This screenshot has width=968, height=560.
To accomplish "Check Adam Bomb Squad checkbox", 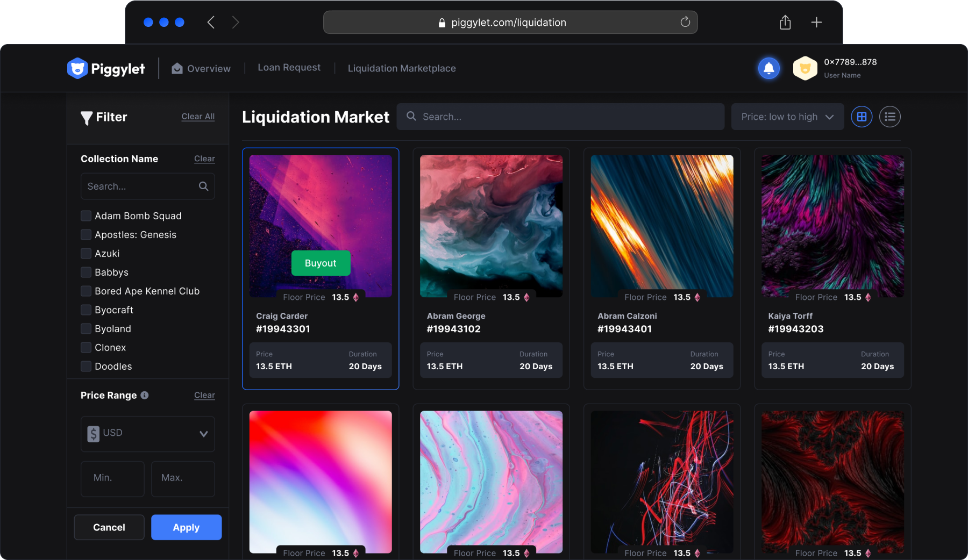I will click(x=86, y=216).
